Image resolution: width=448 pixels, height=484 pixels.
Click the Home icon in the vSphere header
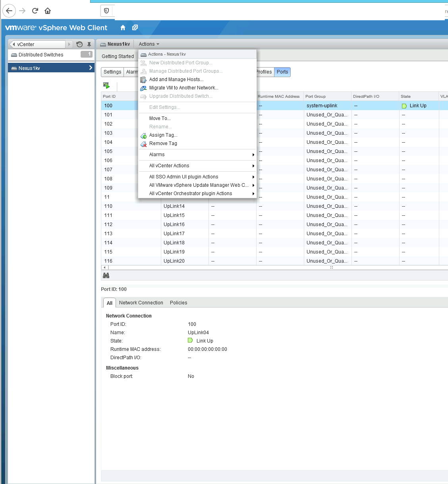(x=123, y=28)
